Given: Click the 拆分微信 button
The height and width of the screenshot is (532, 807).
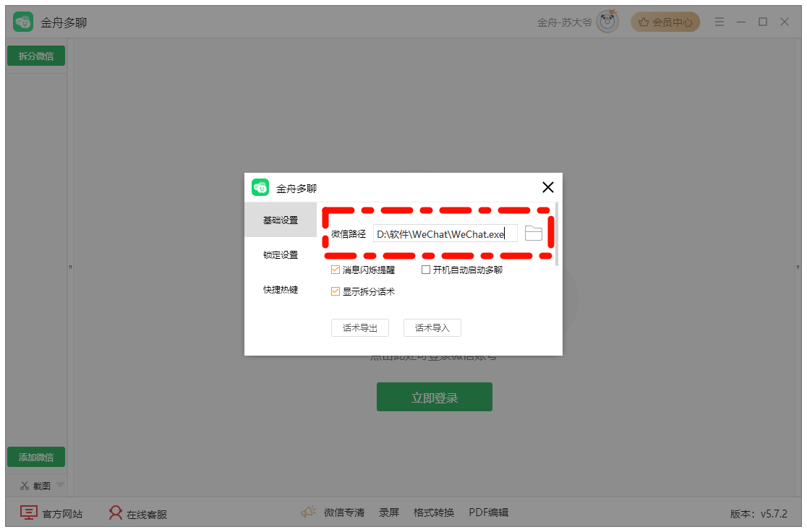Looking at the screenshot, I should 36,56.
